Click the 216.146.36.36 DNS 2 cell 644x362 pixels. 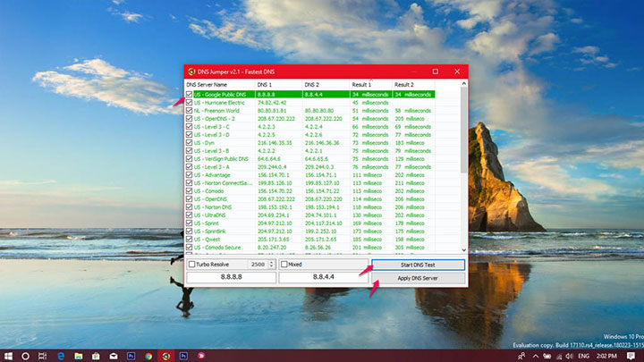tap(322, 143)
